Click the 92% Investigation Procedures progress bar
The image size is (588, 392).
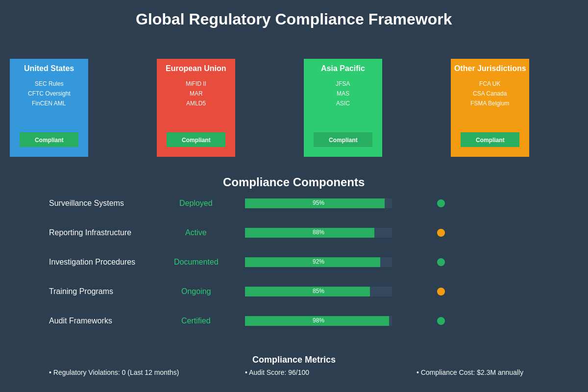pyautogui.click(x=318, y=262)
